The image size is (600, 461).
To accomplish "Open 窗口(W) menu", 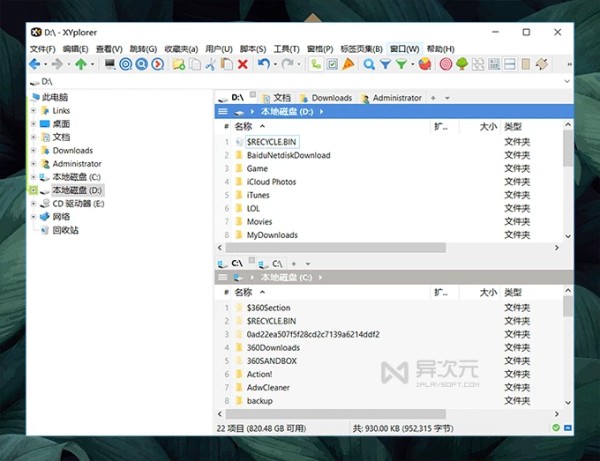I will tap(404, 49).
